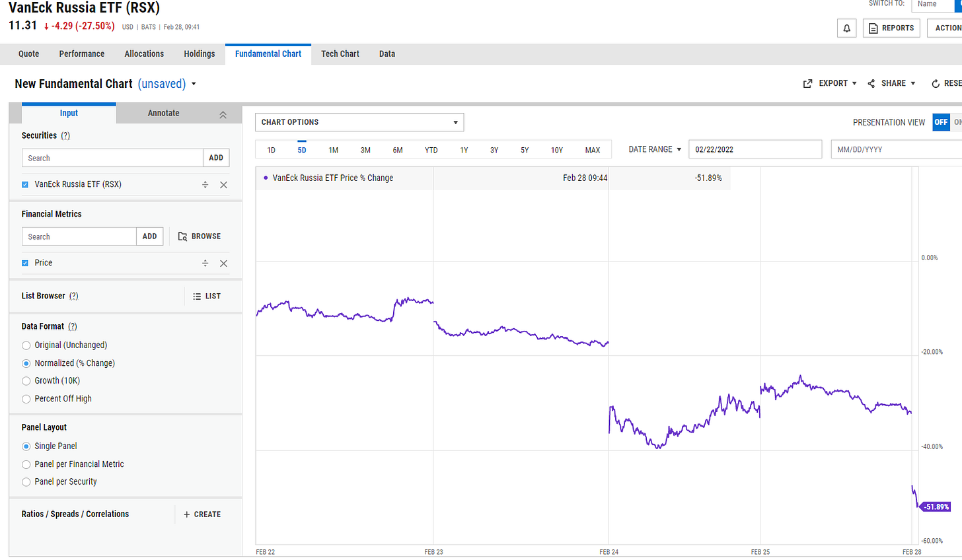Click the -51.89% price label on chart
This screenshot has height=560, width=962.
[x=936, y=507]
